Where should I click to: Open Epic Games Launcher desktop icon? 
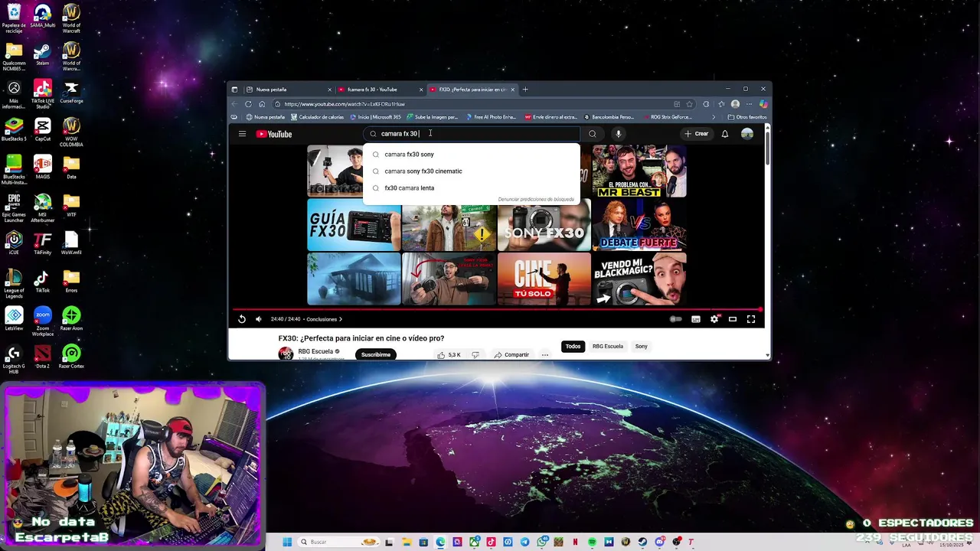click(14, 207)
